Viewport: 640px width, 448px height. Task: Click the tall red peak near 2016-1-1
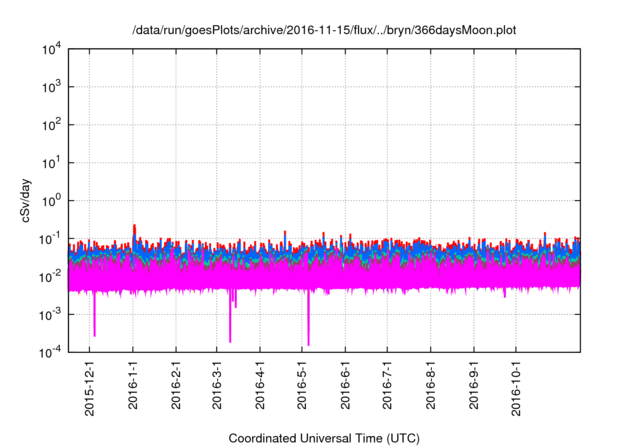pos(134,228)
